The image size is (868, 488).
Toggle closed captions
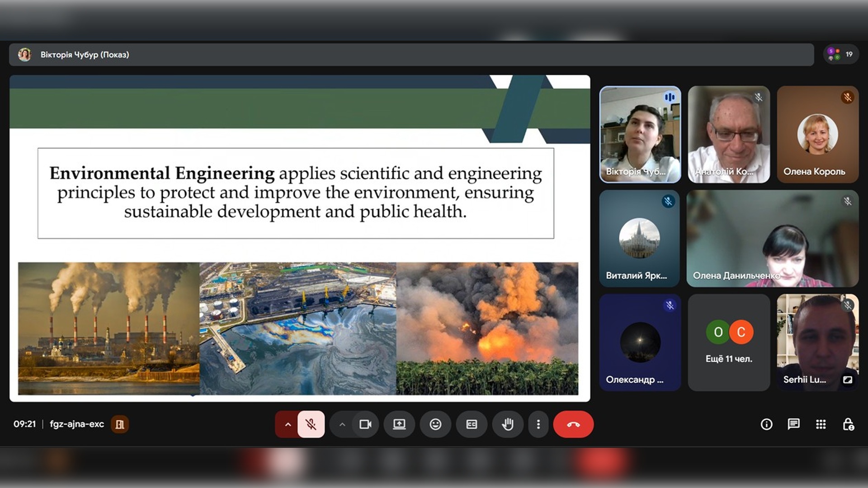click(x=472, y=424)
